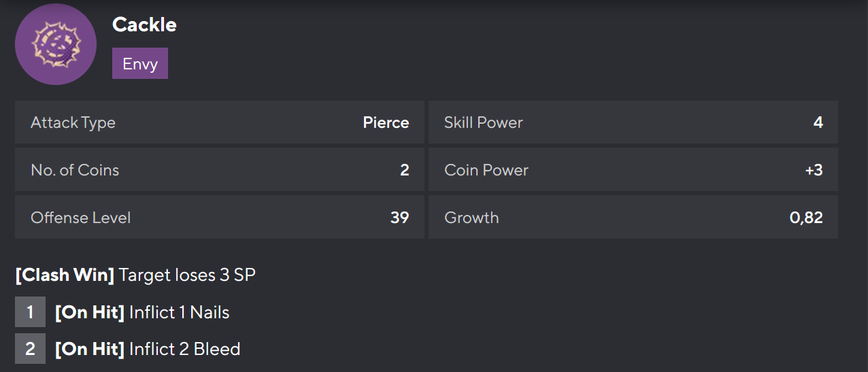The image size is (868, 372).
Task: Click the Pierce attack type value
Action: [386, 122]
